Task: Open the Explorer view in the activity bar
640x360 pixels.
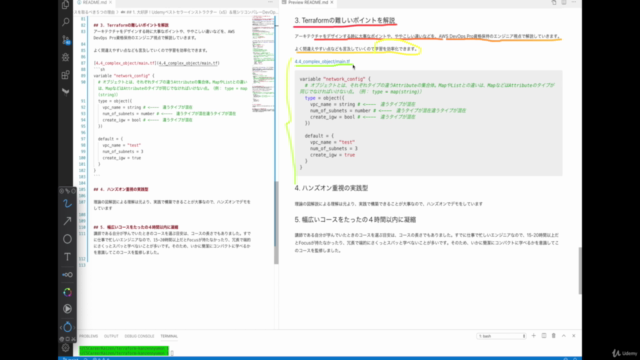Action: tap(66, 5)
